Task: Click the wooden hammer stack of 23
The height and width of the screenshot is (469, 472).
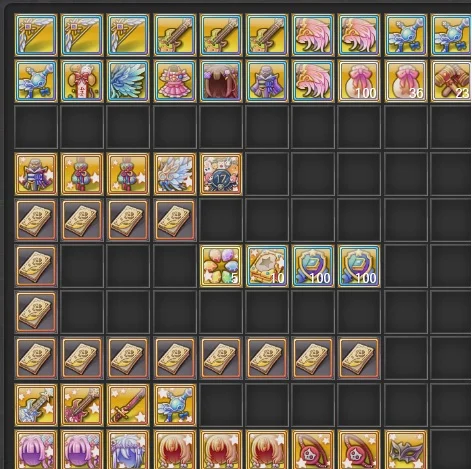Action: [x=451, y=81]
